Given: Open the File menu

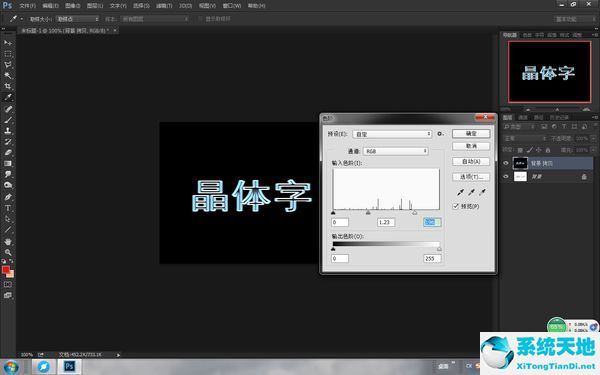Looking at the screenshot, I should point(27,6).
